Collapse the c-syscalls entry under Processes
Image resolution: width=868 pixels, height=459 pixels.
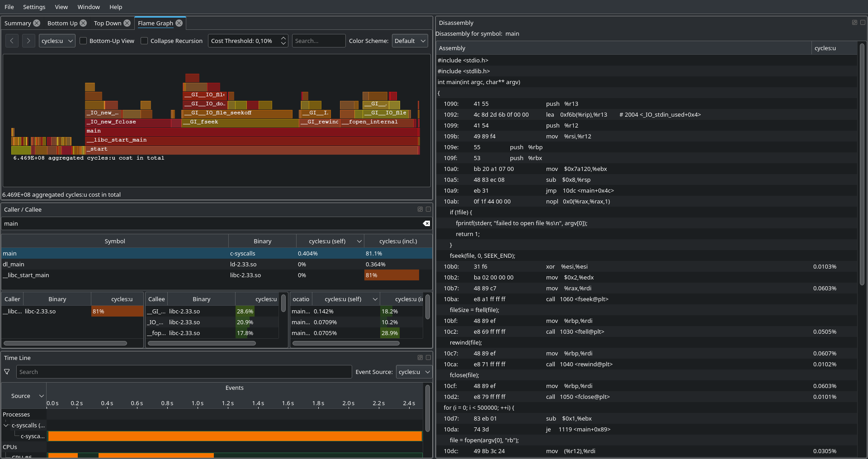point(6,425)
